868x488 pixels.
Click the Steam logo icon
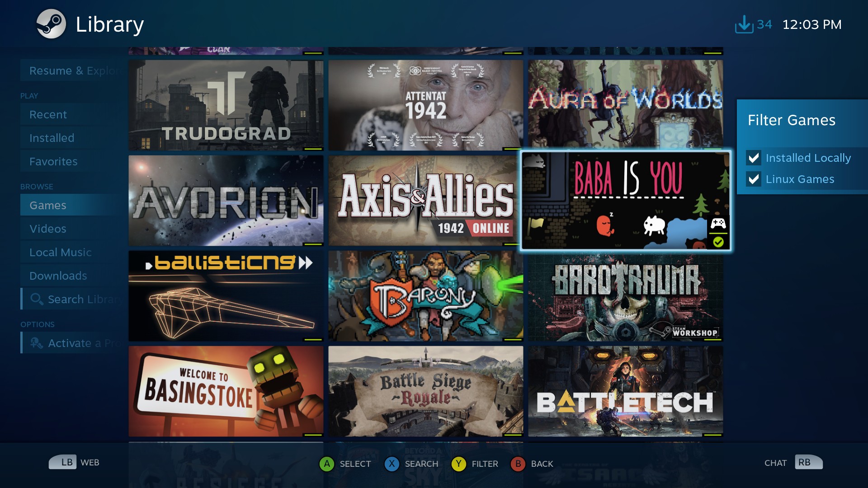coord(51,24)
